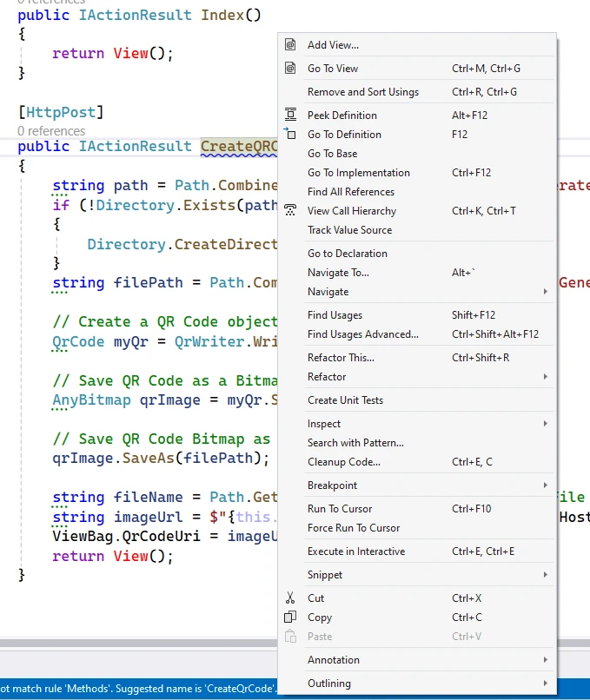Expand the Outlining submenu
The width and height of the screenshot is (590, 700).
546,683
